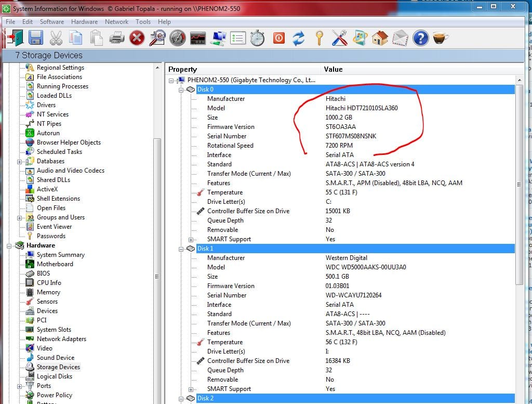Viewport: 532px width, 404px height.
Task: Click the coffee cup toolbar icon
Action: tap(441, 37)
